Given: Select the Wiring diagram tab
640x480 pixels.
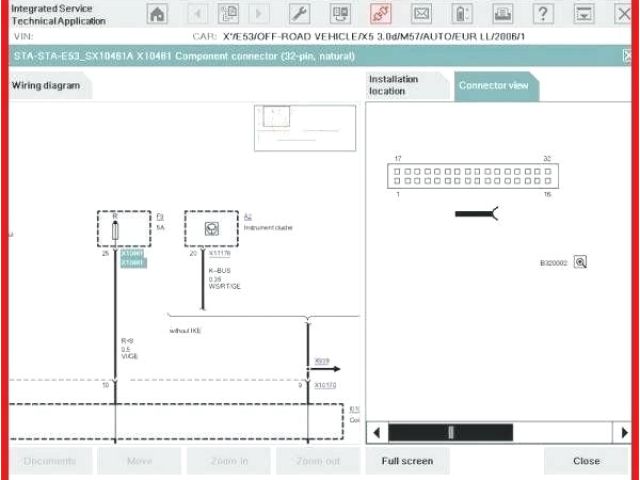Looking at the screenshot, I should (x=48, y=86).
